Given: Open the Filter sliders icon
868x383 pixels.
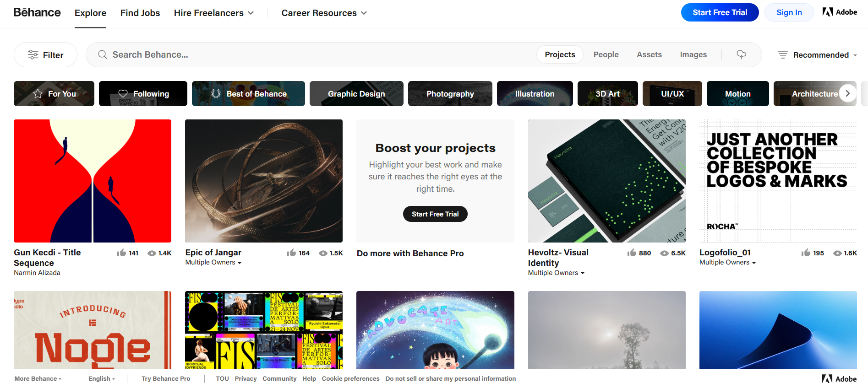Looking at the screenshot, I should 33,55.
